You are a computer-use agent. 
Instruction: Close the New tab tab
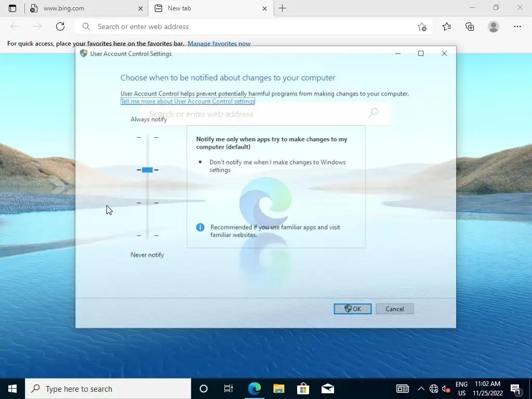pos(264,8)
